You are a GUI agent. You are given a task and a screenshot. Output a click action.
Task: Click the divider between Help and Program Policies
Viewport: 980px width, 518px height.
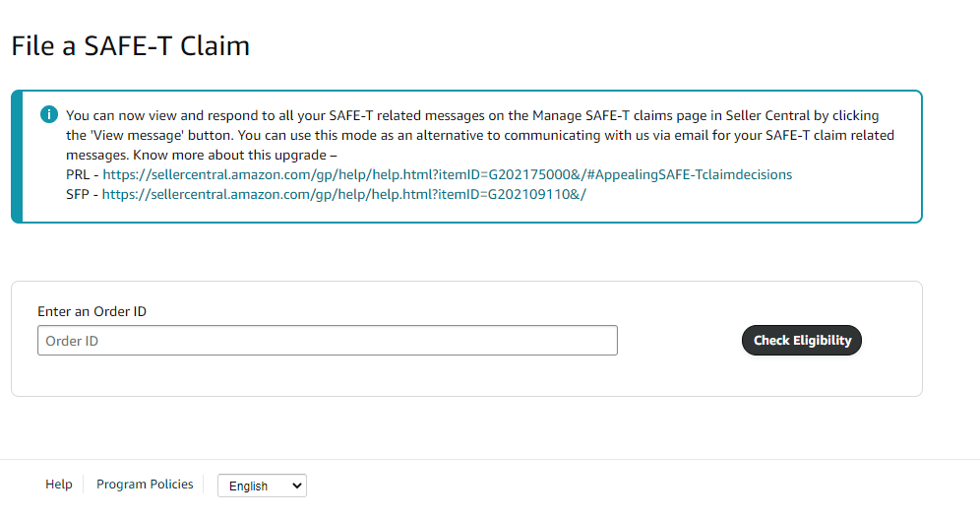pos(85,485)
